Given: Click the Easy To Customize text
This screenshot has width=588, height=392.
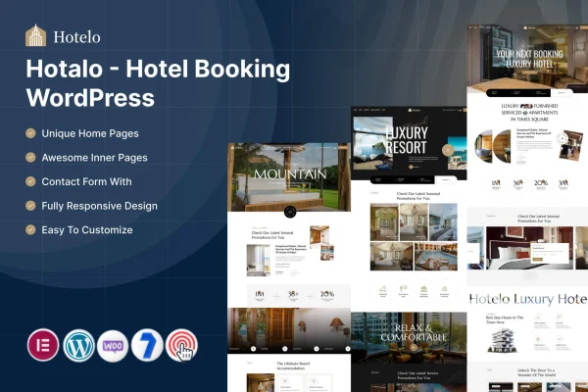Looking at the screenshot, I should 87,230.
